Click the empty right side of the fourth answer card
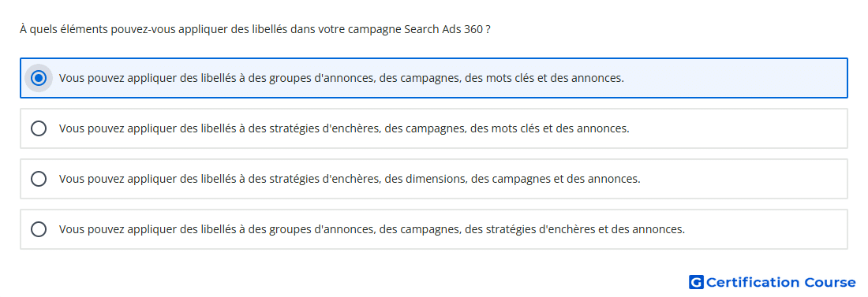This screenshot has width=868, height=297. (767, 229)
